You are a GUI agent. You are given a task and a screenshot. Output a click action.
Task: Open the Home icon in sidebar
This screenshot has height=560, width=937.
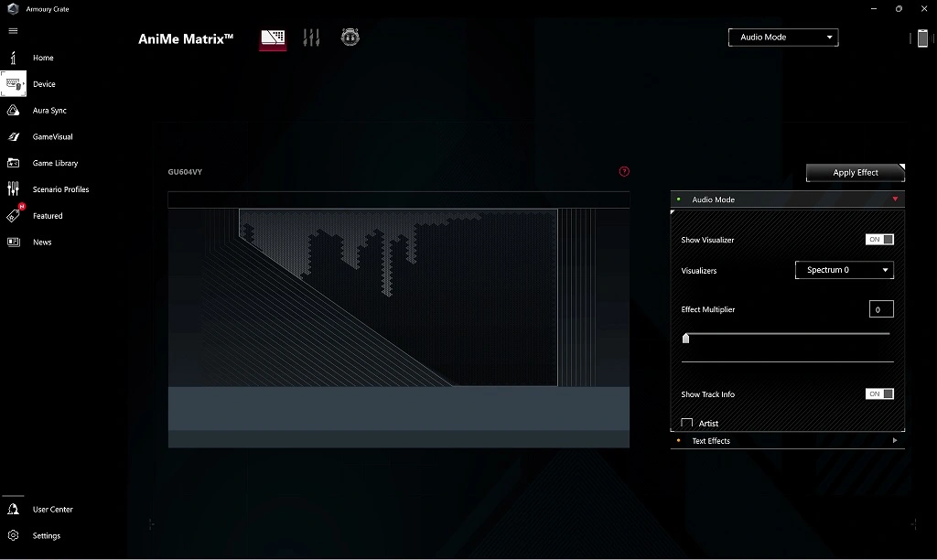click(13, 58)
